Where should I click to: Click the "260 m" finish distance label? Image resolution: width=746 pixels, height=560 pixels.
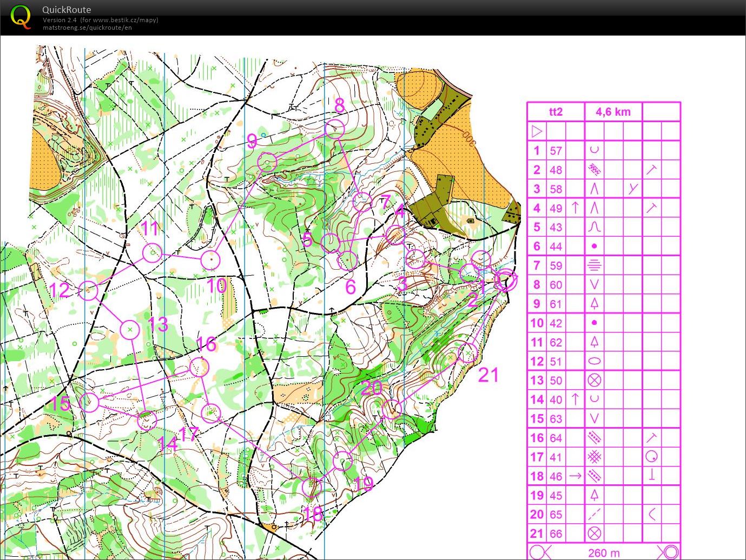[x=604, y=553]
